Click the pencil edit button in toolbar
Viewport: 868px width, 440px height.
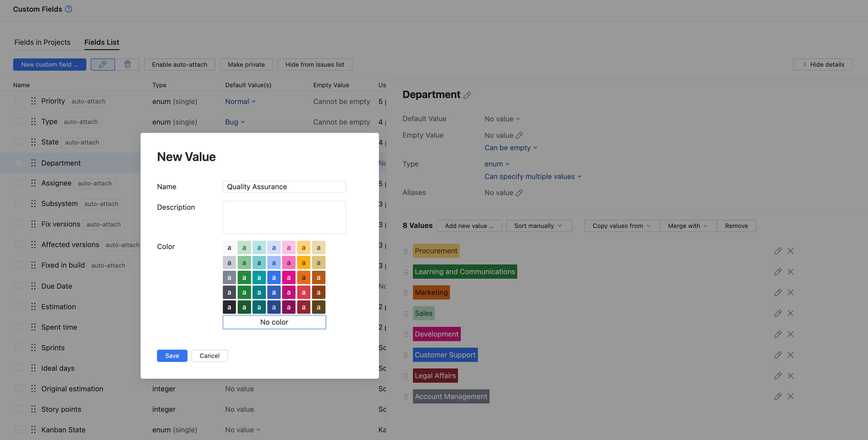point(103,64)
